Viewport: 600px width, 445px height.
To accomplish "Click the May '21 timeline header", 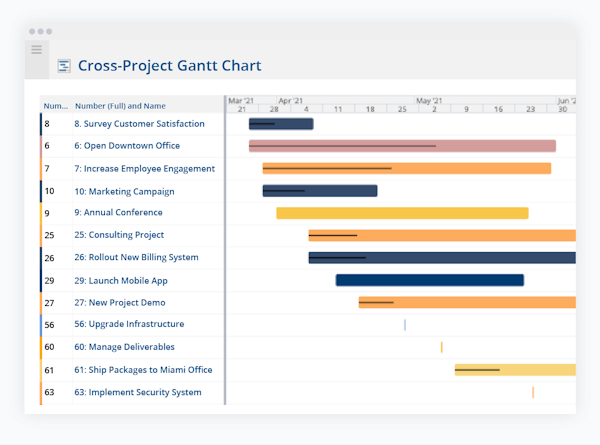I will pyautogui.click(x=429, y=101).
